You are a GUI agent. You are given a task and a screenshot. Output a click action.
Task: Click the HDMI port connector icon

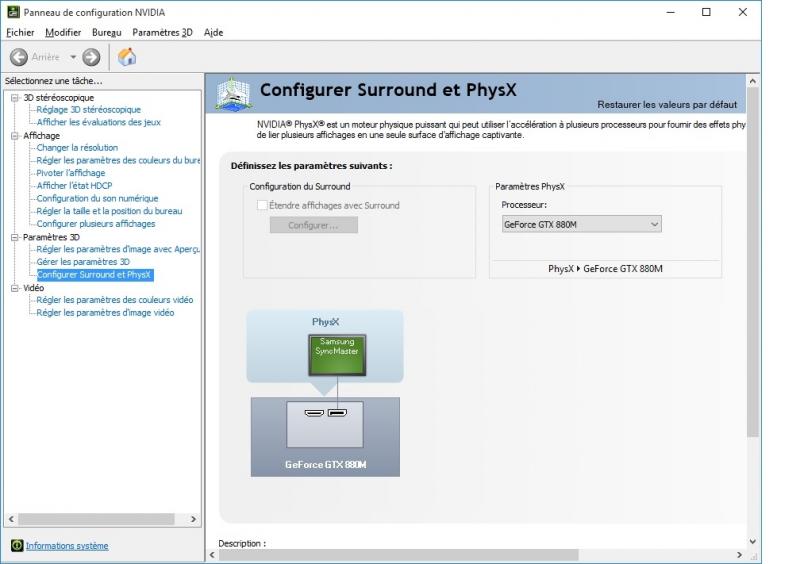pos(314,412)
